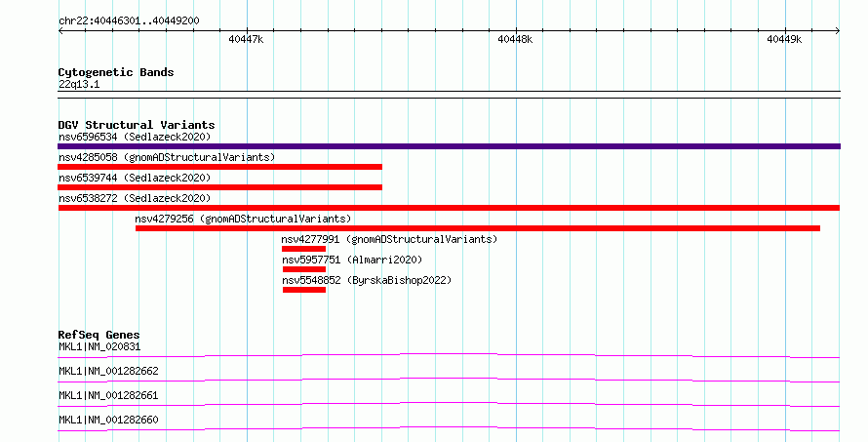Click the 22q13.1 band label

(79, 85)
